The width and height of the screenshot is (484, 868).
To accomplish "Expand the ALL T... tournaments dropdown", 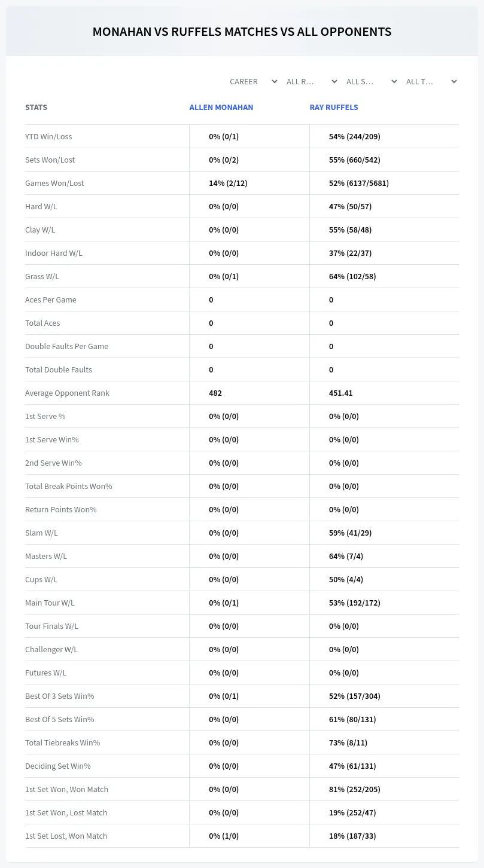I will (x=432, y=82).
